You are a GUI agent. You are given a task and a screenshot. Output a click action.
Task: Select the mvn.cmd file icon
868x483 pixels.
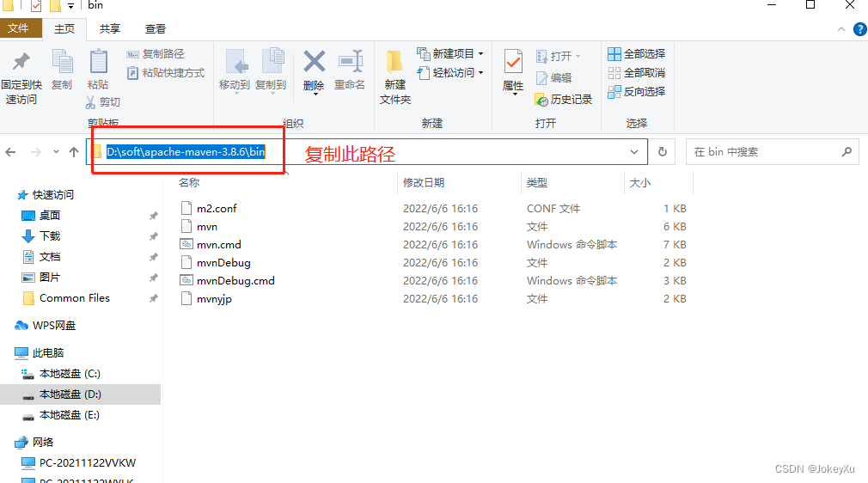point(186,244)
